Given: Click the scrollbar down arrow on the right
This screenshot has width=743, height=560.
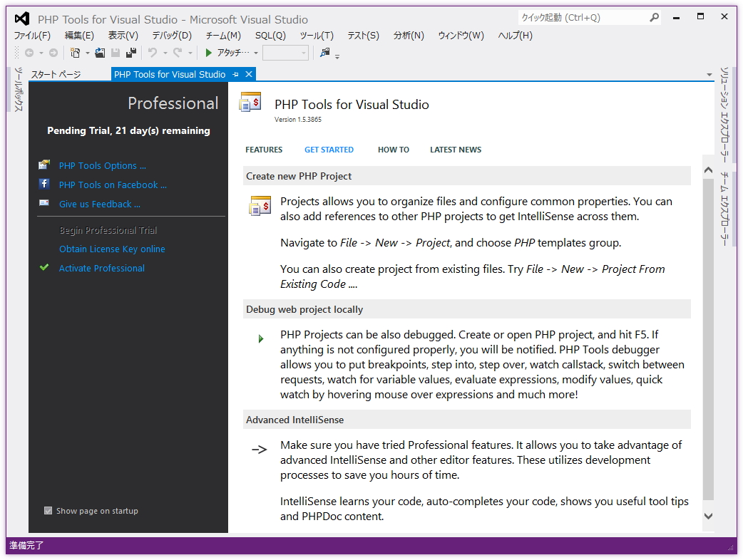Looking at the screenshot, I should coord(708,515).
